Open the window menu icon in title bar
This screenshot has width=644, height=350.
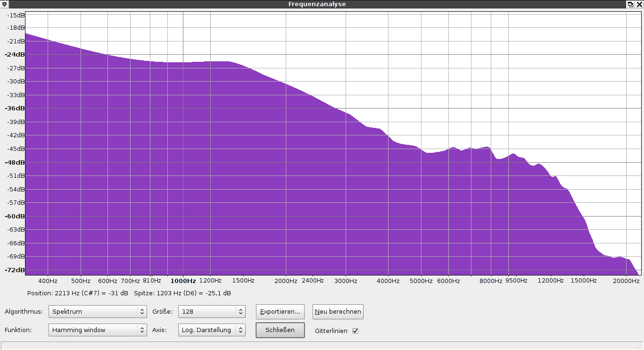4,4
